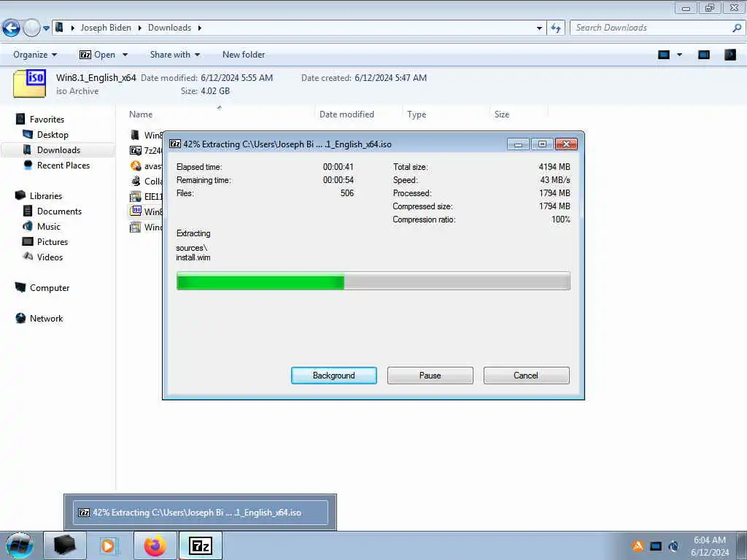This screenshot has height=560, width=747.
Task: Open the file with 7z Open button
Action: (97, 54)
